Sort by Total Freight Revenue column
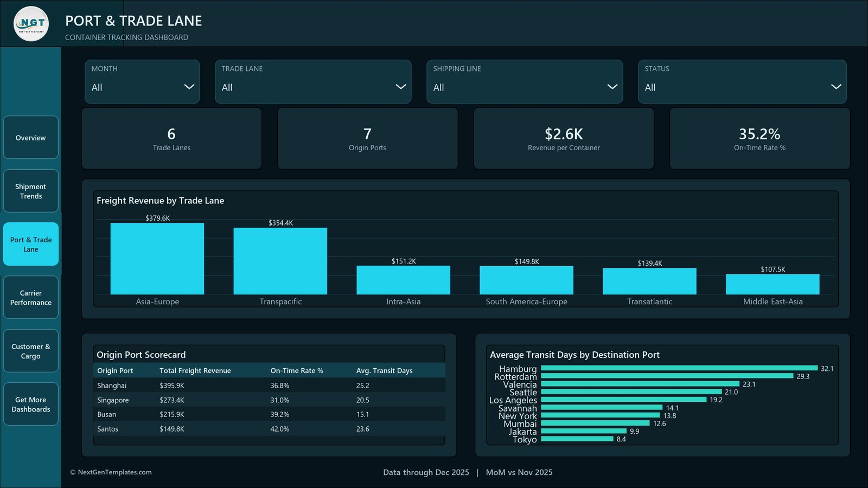Viewport: 868px width, 488px height. [195, 371]
